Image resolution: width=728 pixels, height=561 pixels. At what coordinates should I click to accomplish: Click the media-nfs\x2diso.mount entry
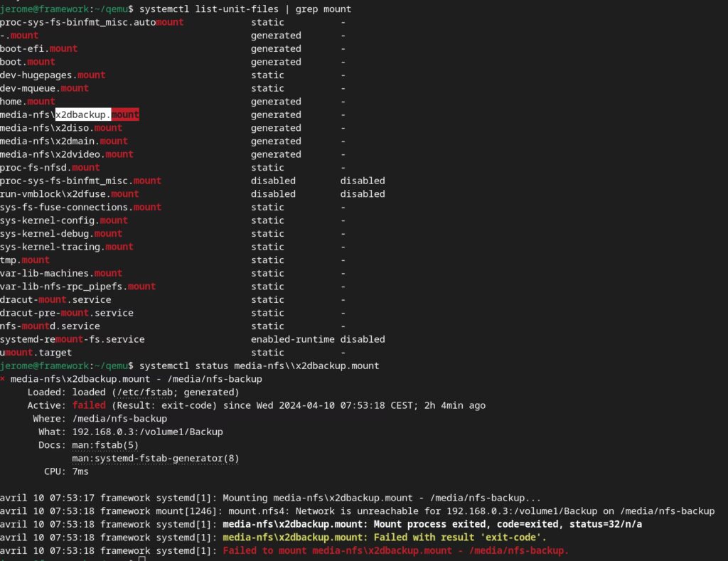point(61,128)
